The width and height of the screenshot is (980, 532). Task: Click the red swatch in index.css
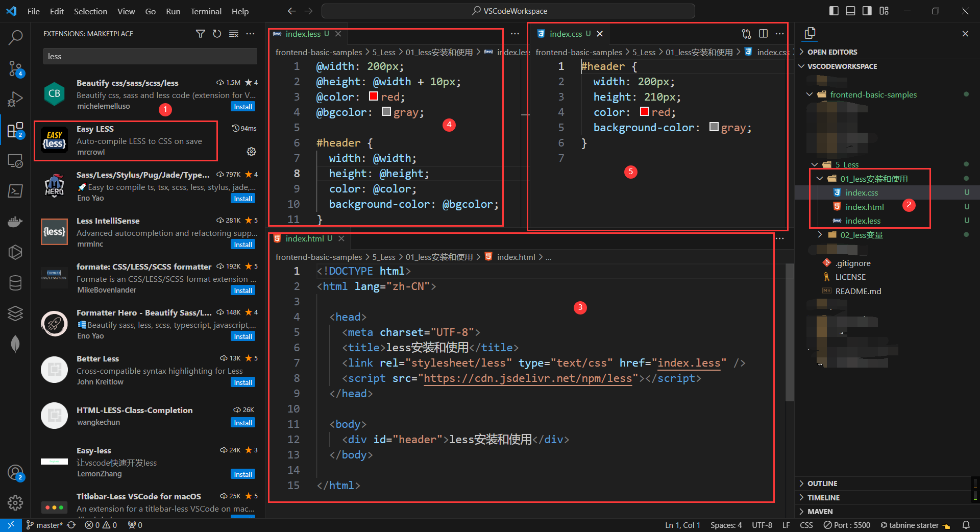pyautogui.click(x=645, y=111)
